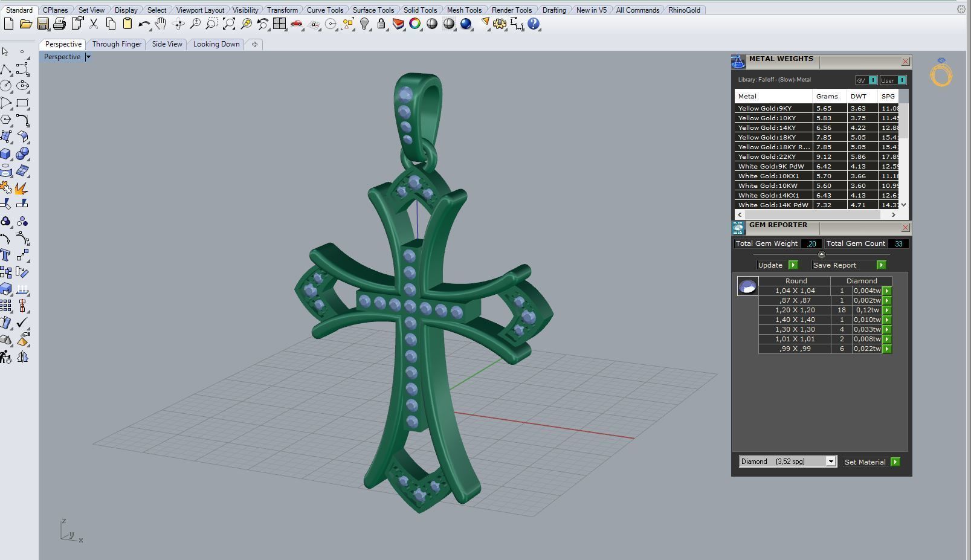Click the metal list horizontal scrollbar
Image resolution: width=971 pixels, height=560 pixels.
point(816,214)
